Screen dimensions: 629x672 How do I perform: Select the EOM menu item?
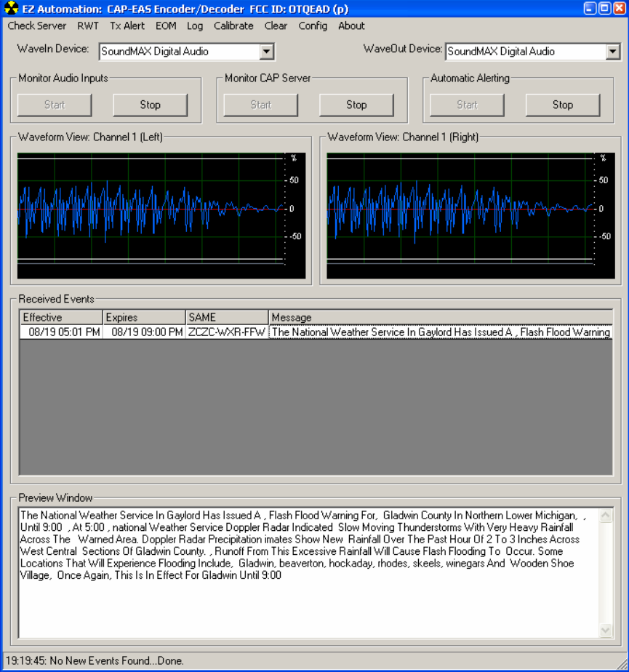pyautogui.click(x=166, y=25)
